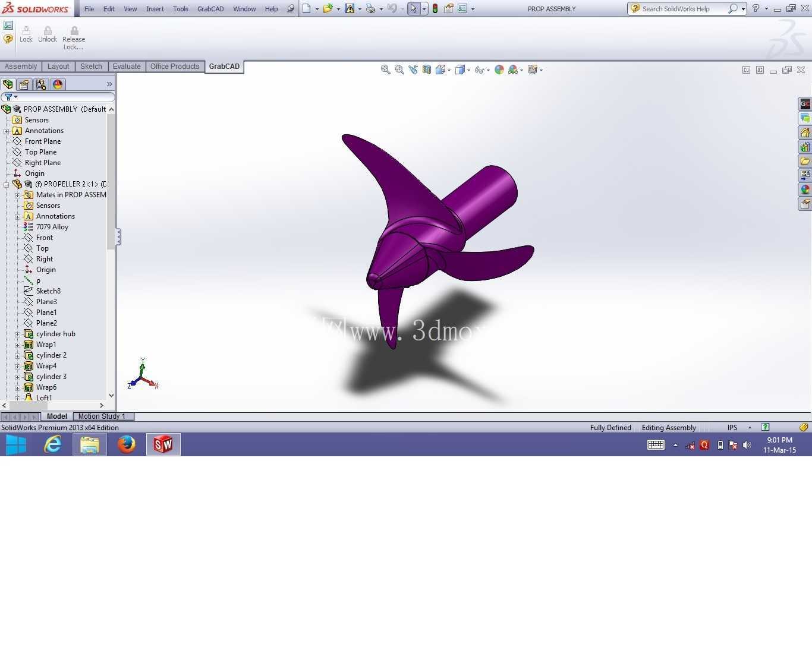Click the Display Style cube icon
812x663 pixels.
point(460,70)
